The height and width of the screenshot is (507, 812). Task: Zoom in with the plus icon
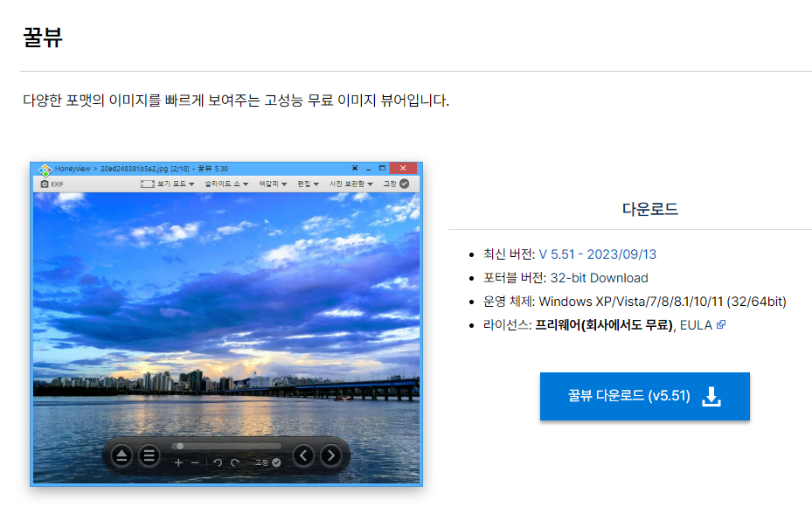[178, 462]
